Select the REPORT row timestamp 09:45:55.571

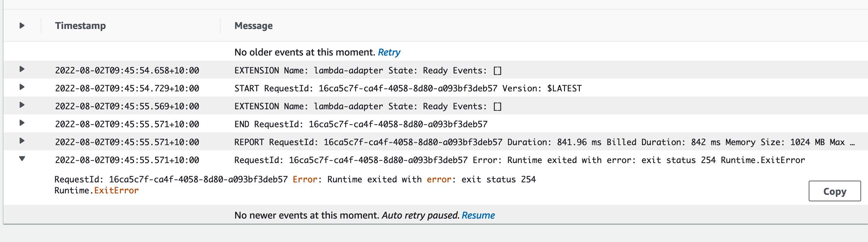127,142
